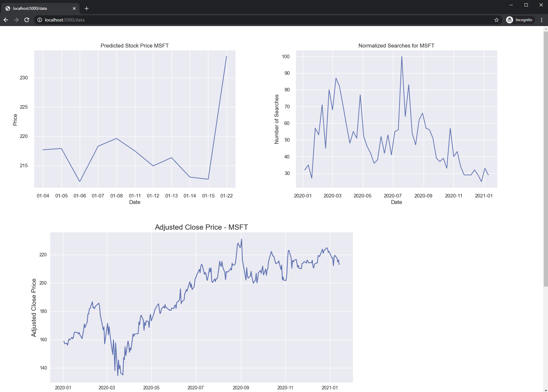Viewport: 548px width, 392px height.
Task: Click the 2021-01 tick on searches chart
Action: 484,196
